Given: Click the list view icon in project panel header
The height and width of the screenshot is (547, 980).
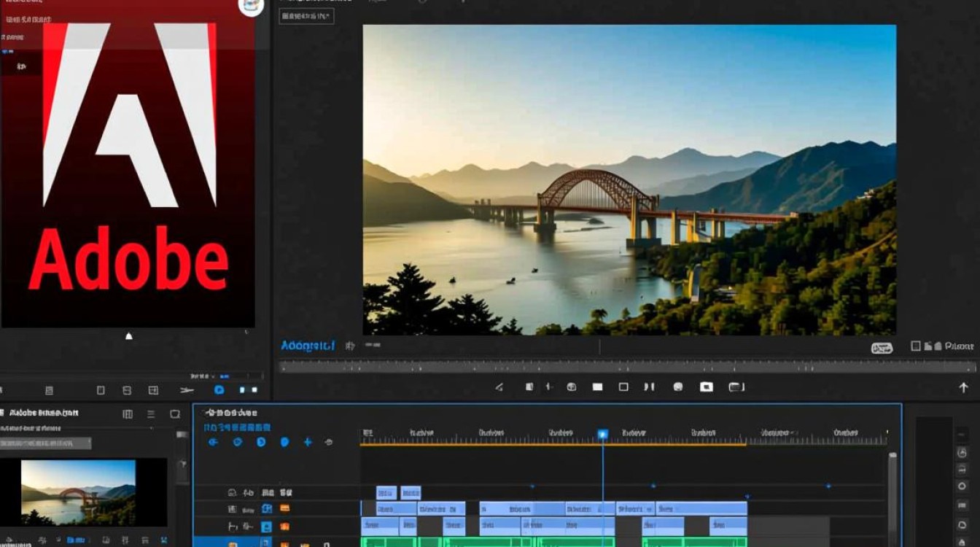Looking at the screenshot, I should pos(150,414).
